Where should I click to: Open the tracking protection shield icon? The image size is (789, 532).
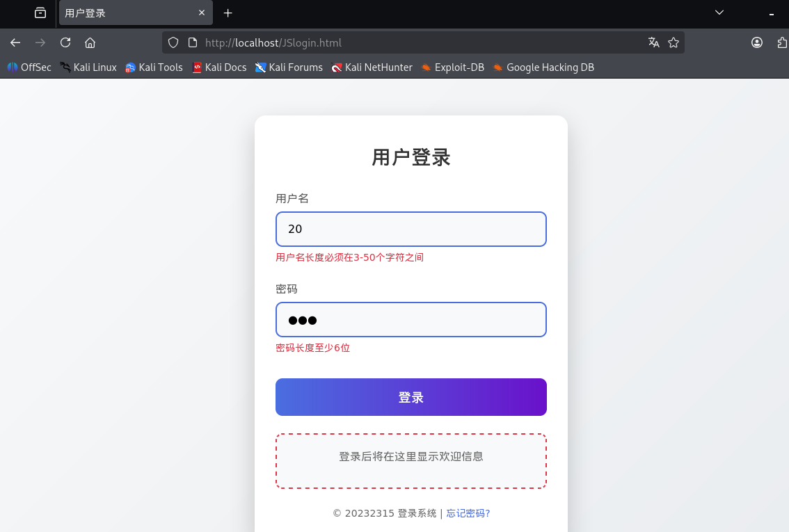173,42
